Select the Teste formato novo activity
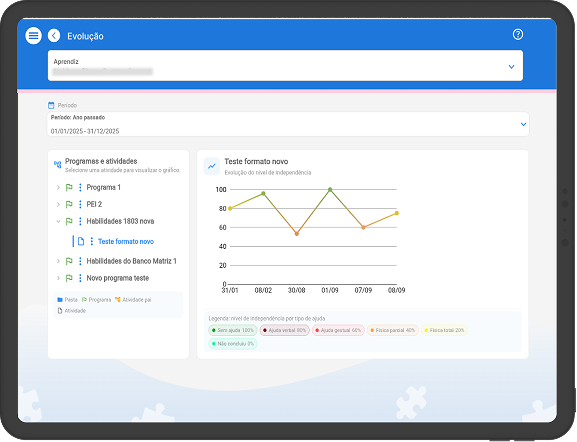 (126, 241)
